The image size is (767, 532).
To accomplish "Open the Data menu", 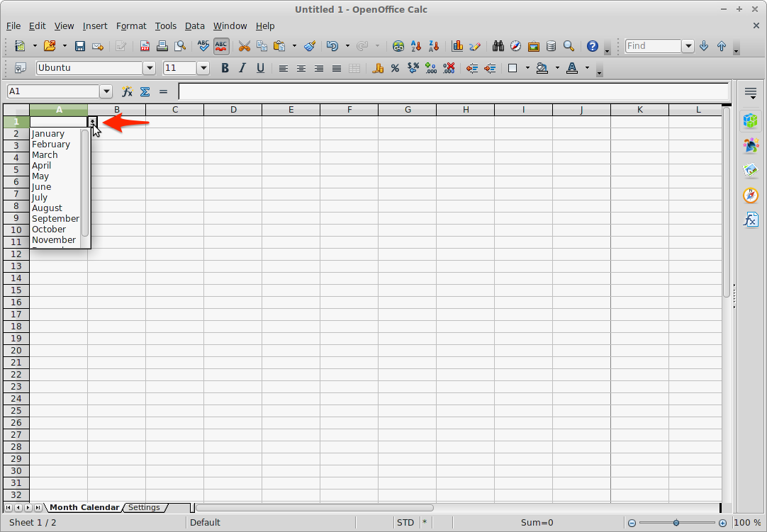I will tap(194, 26).
